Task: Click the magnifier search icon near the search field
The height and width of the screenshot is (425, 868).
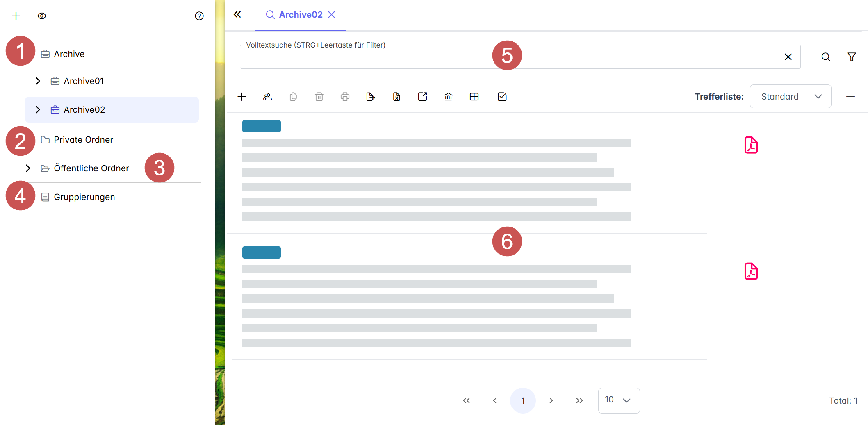Action: [x=825, y=57]
